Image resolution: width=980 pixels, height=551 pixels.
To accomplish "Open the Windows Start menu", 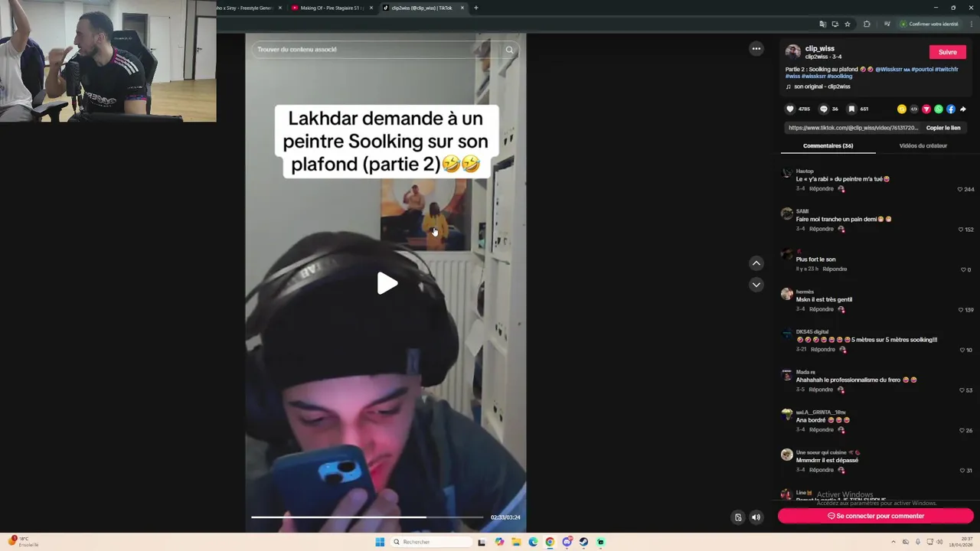I will [x=380, y=542].
